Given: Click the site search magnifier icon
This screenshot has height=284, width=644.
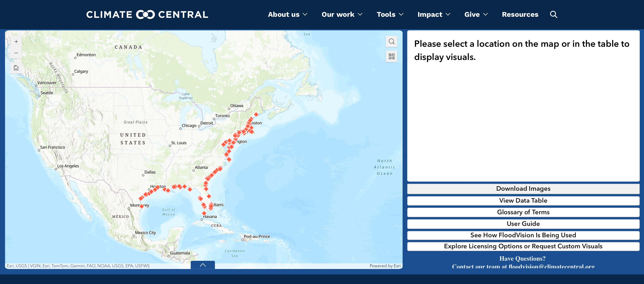Looking at the screenshot, I should pos(554,14).
